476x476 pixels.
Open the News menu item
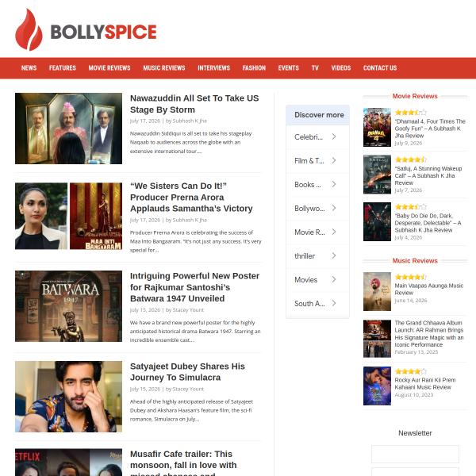click(29, 68)
